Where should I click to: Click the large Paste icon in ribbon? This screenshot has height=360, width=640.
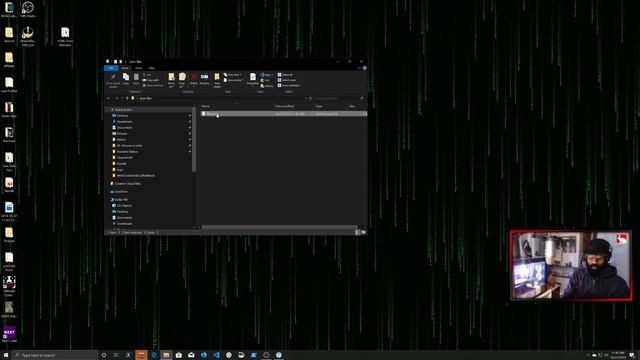click(136, 79)
